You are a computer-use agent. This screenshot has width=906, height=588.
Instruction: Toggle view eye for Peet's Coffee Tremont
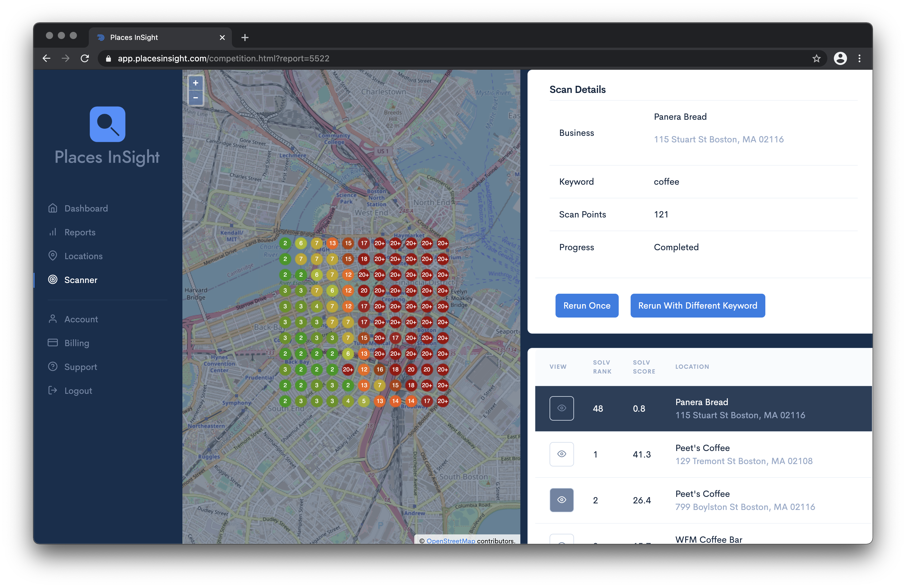pyautogui.click(x=561, y=454)
